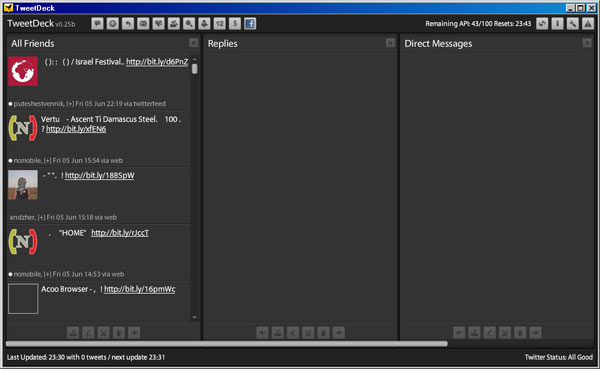The width and height of the screenshot is (600, 369).
Task: Close the Direct Messages column
Action: (x=587, y=43)
